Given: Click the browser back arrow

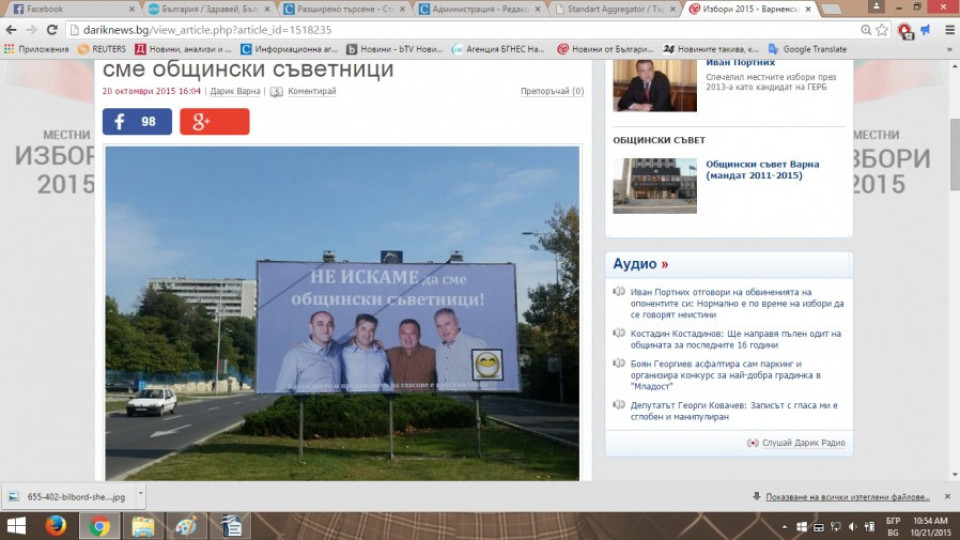Looking at the screenshot, I should click(11, 29).
